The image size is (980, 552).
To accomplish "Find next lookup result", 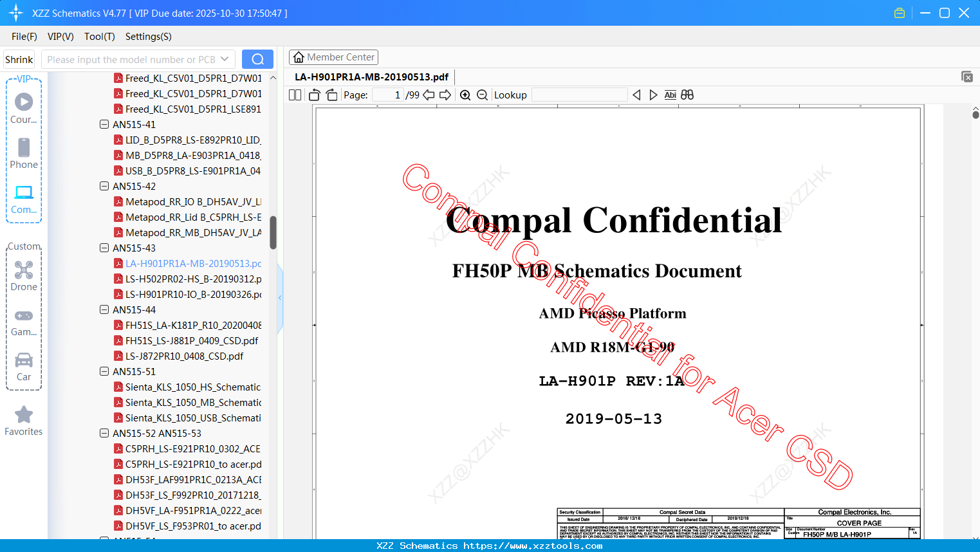I will point(653,95).
